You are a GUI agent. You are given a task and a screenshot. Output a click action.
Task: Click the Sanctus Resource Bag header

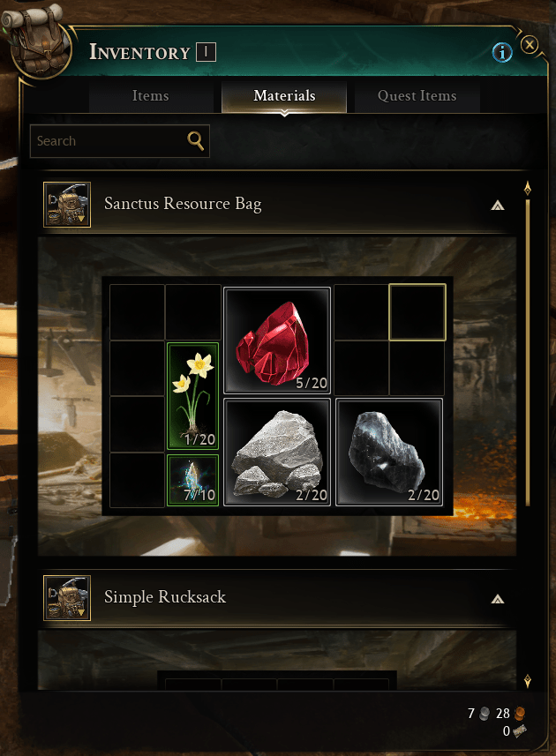coord(279,205)
